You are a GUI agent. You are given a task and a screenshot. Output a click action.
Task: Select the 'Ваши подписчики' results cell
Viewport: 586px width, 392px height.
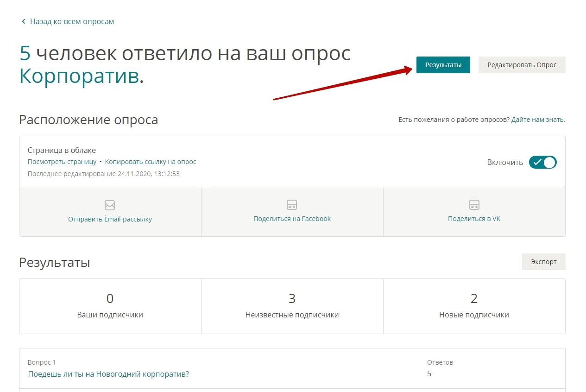point(110,306)
